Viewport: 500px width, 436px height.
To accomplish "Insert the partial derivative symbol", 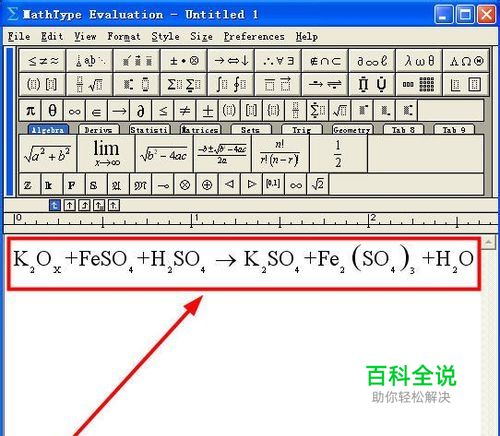I will 141,110.
